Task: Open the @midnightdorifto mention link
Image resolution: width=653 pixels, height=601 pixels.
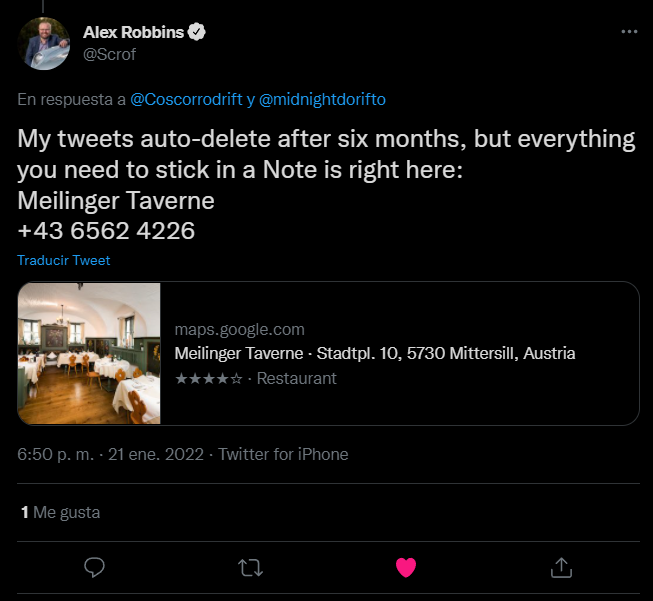Action: (322, 100)
